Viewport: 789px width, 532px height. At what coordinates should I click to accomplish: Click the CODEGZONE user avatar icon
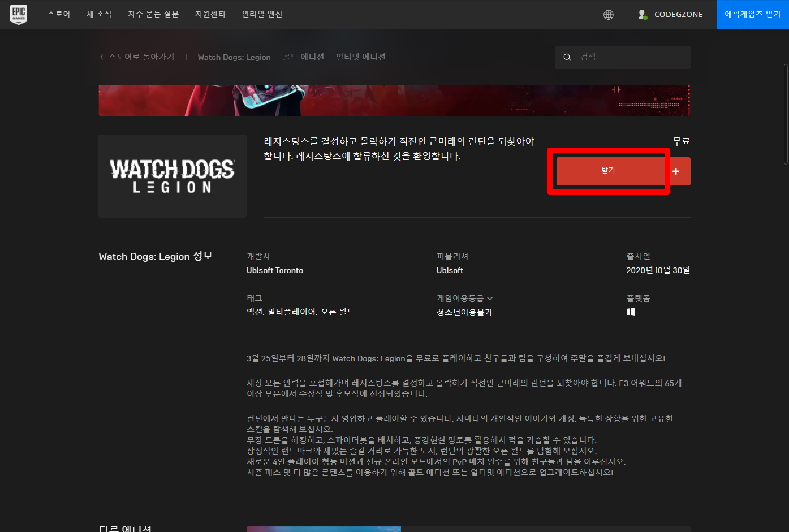click(642, 15)
